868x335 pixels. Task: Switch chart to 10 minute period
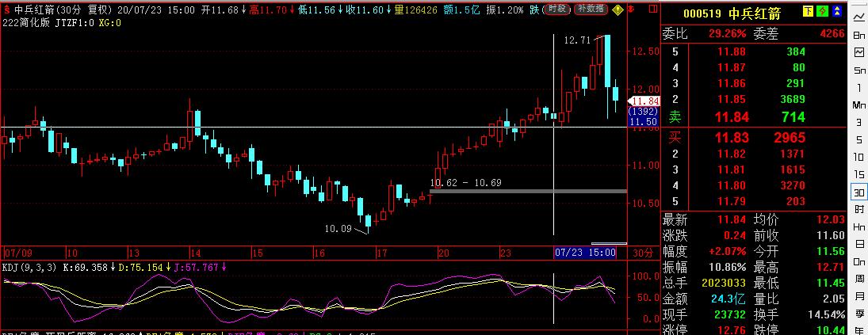point(859,157)
